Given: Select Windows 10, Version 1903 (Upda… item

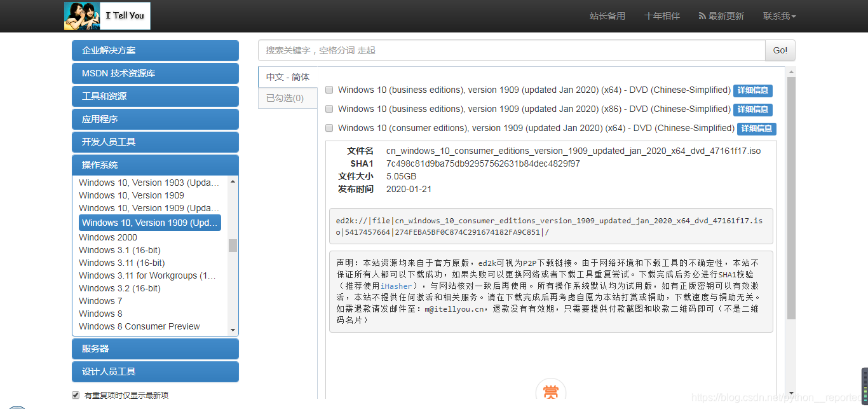Looking at the screenshot, I should click(150, 183).
